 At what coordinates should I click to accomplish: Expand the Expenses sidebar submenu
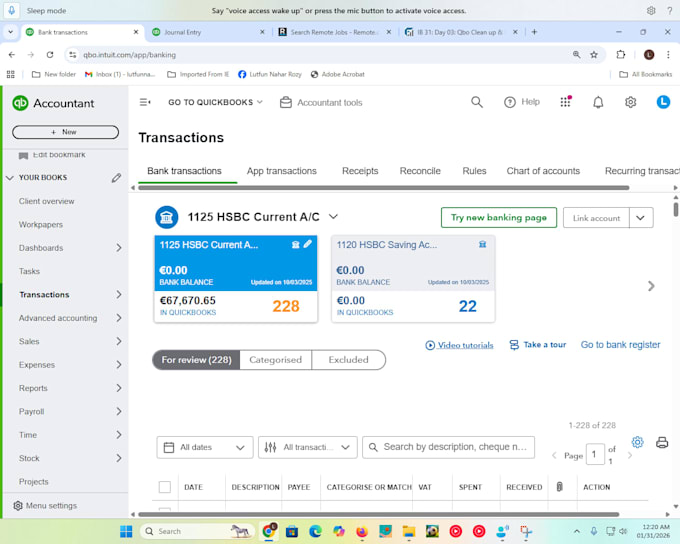119,365
